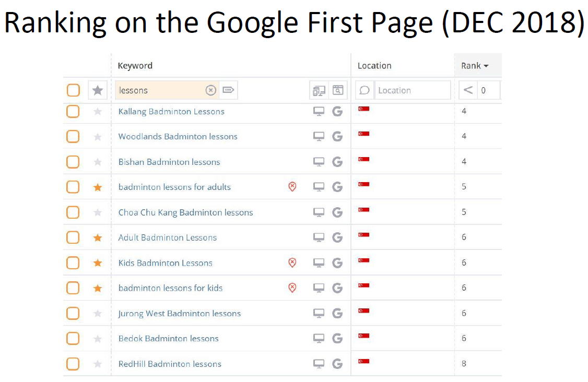This screenshot has width=588, height=382.
Task: Check the Jurong West Badminton lessons row
Action: click(x=73, y=313)
